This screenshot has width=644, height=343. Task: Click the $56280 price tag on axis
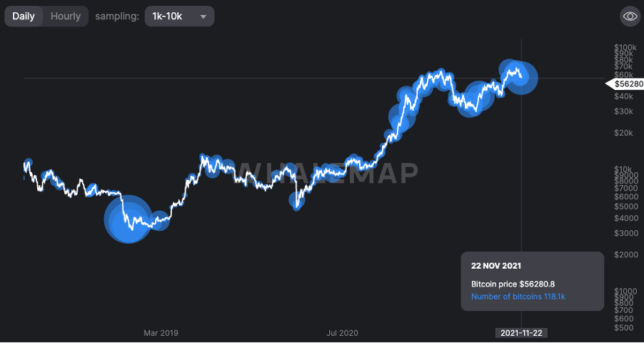tap(627, 84)
